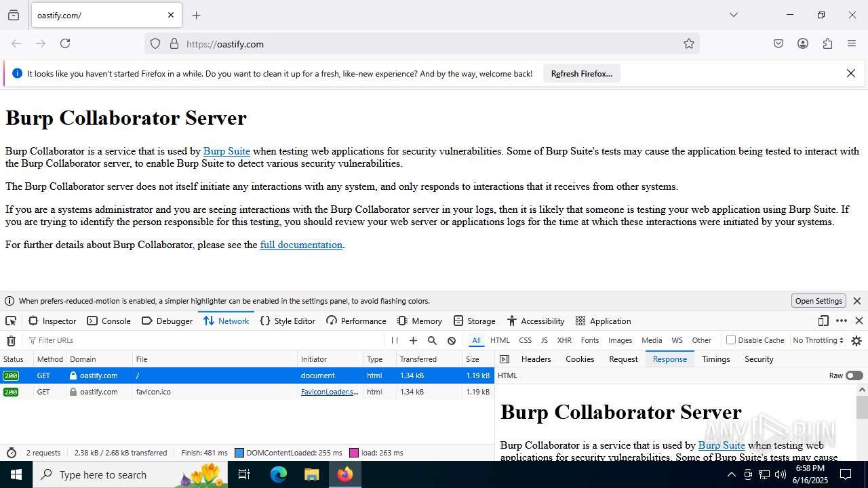Open network search magnifier
This screenshot has width=868, height=488.
click(432, 340)
